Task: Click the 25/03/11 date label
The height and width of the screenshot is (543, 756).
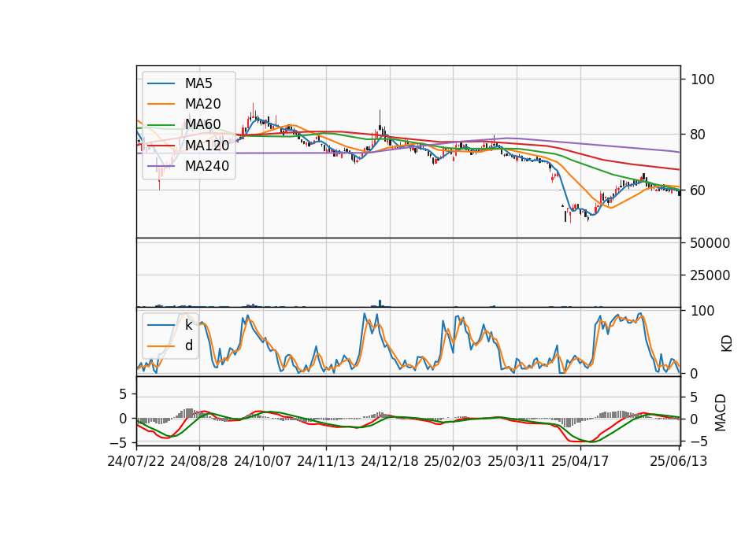Action: click(517, 461)
